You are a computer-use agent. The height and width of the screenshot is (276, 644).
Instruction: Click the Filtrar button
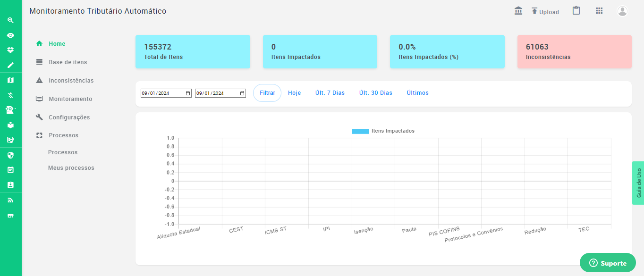[x=267, y=93]
